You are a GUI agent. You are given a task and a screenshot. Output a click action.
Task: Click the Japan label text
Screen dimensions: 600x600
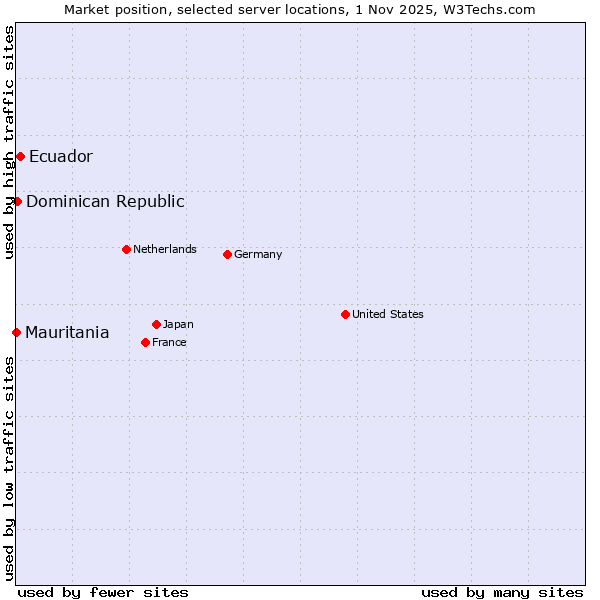point(178,324)
